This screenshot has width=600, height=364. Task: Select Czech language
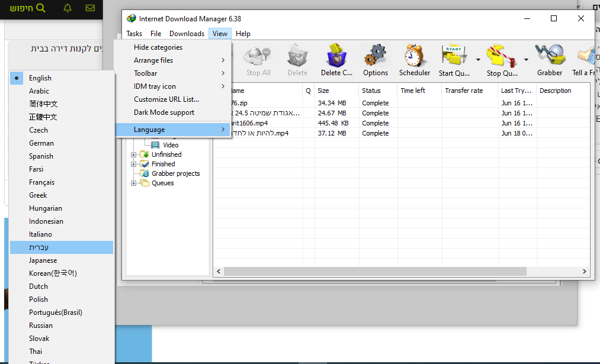(62, 130)
